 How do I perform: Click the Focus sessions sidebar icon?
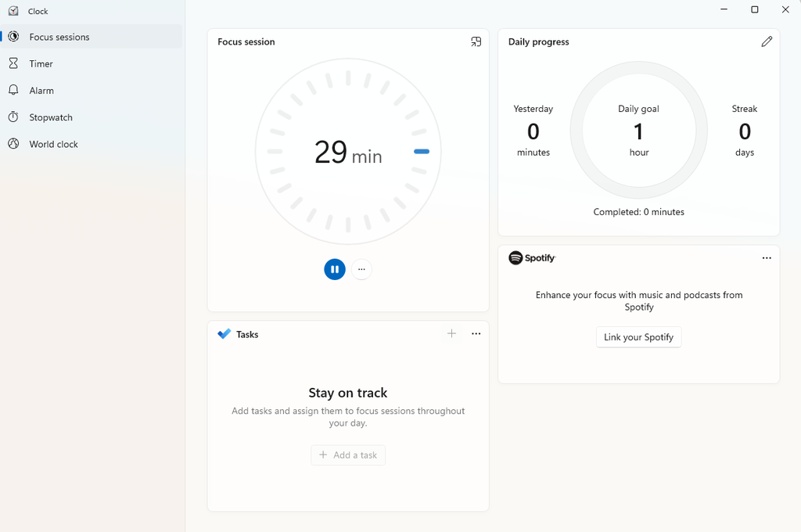(x=14, y=36)
